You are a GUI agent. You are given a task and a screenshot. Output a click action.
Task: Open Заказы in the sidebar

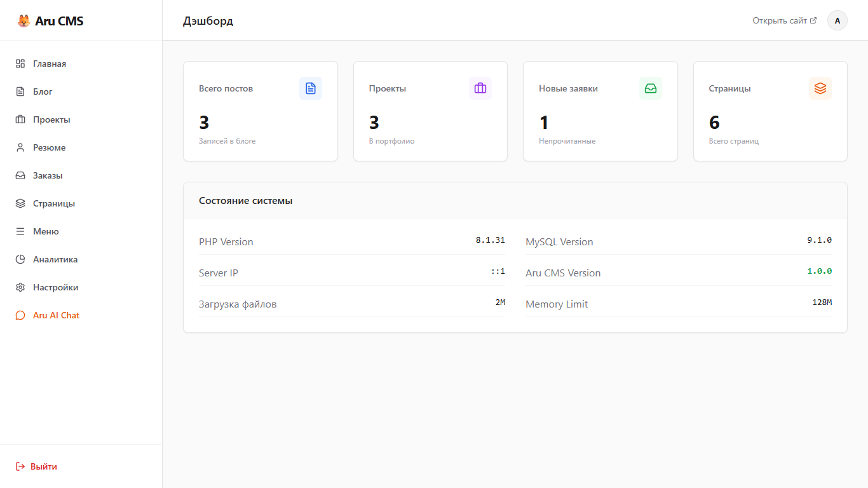tap(48, 175)
